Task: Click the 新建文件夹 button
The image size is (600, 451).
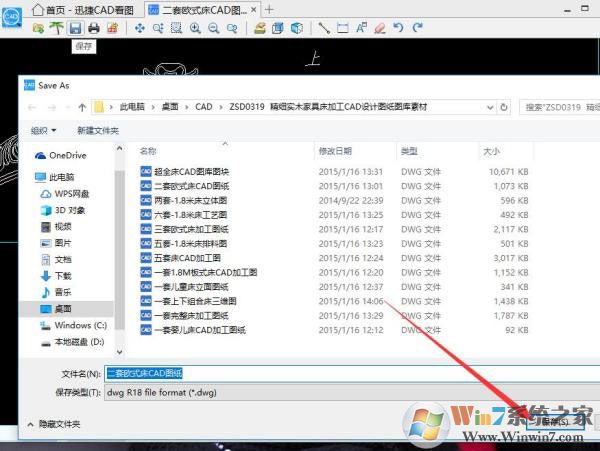Action: click(x=98, y=131)
